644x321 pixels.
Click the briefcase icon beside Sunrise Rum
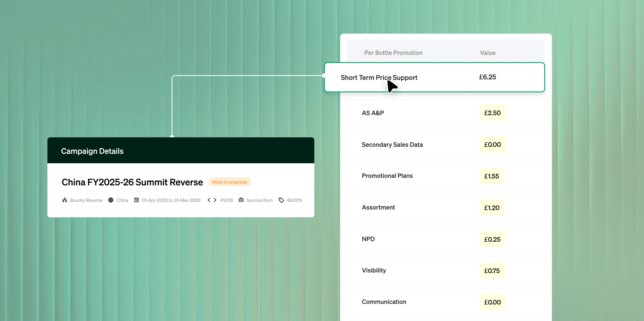241,200
